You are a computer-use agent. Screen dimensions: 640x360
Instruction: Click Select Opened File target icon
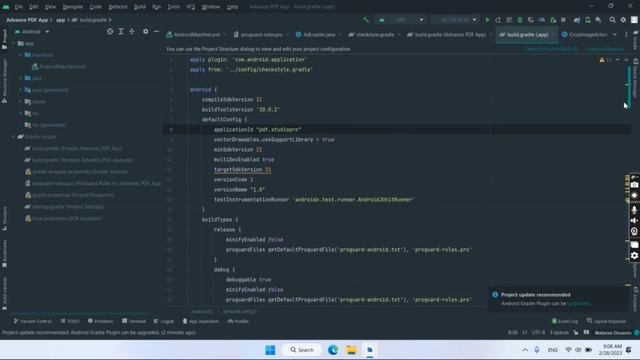click(x=110, y=31)
